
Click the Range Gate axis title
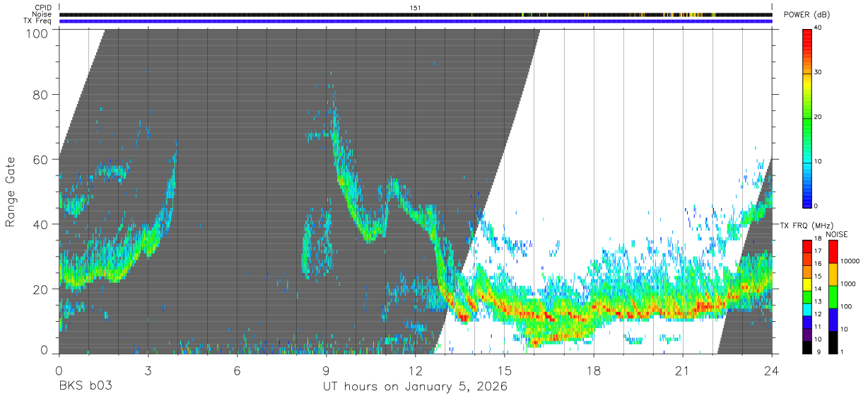click(11, 192)
